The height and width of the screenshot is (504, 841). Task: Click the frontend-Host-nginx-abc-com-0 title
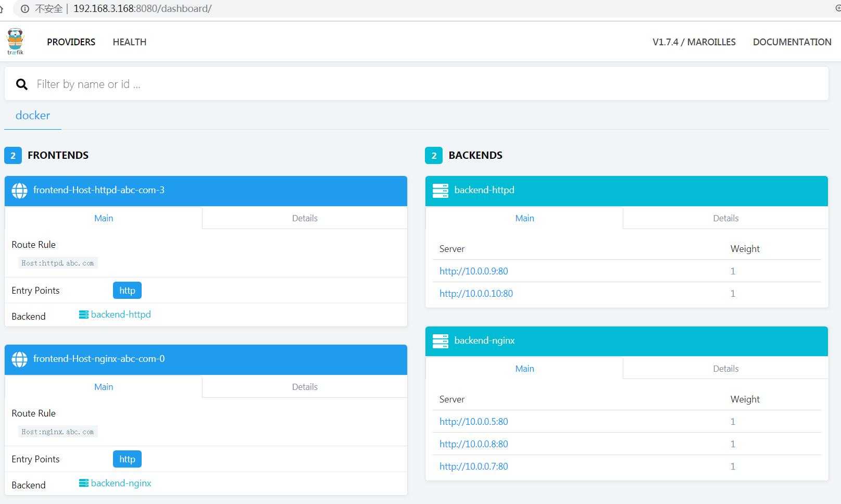pyautogui.click(x=99, y=359)
